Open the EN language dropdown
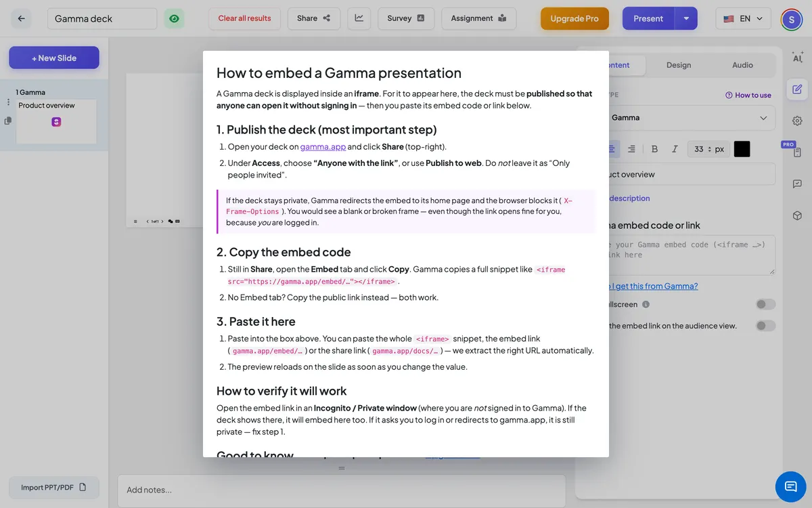The image size is (812, 508). pos(743,19)
